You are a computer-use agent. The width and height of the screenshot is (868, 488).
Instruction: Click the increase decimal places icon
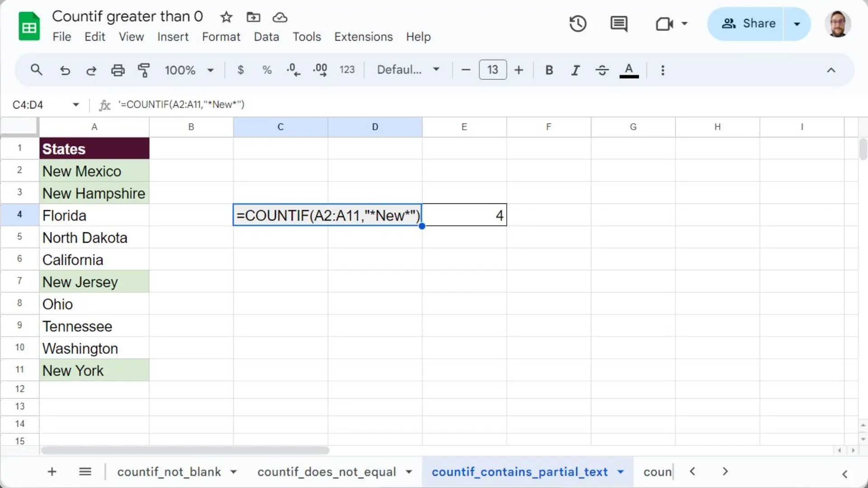click(x=320, y=70)
